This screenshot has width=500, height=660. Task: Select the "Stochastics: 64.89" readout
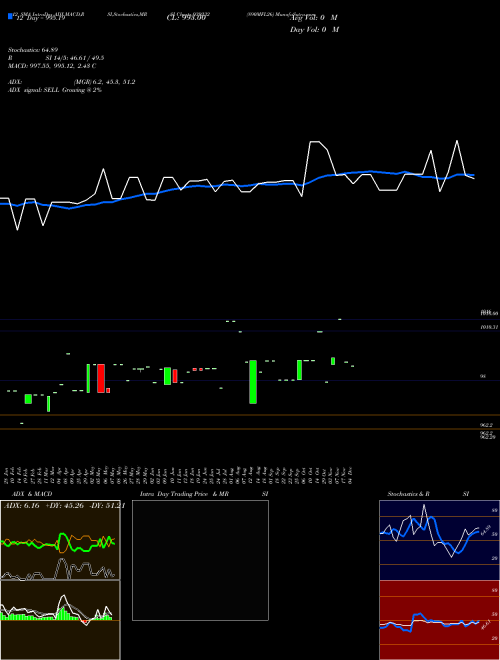click(32, 50)
